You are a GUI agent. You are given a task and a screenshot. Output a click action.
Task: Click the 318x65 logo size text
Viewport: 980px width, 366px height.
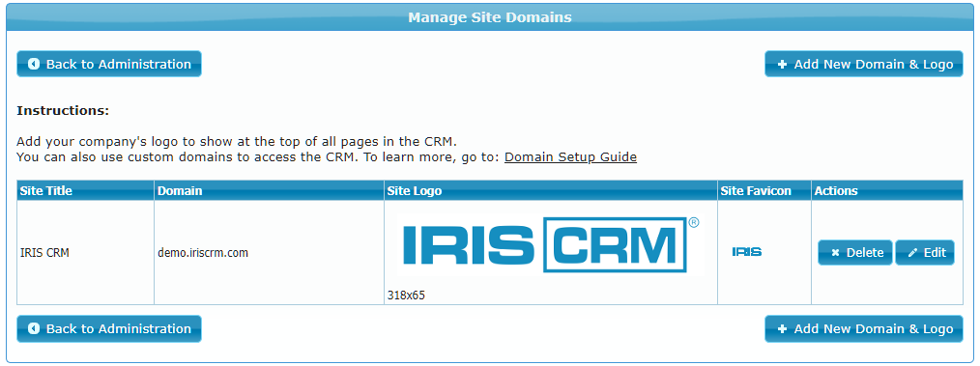point(406,295)
